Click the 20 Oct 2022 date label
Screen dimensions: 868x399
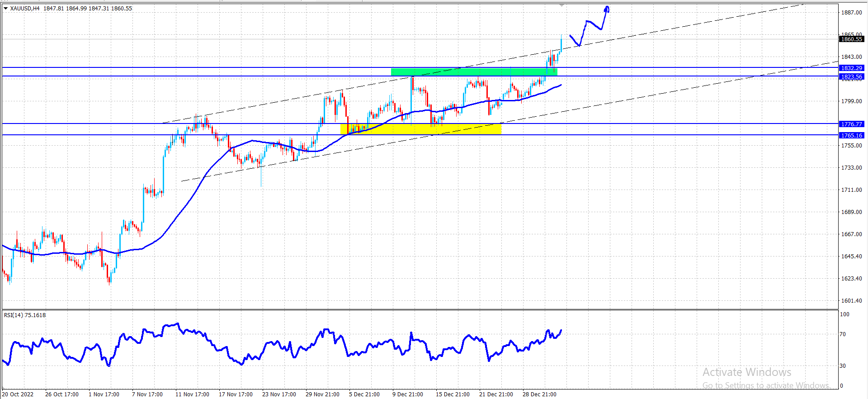pyautogui.click(x=18, y=394)
